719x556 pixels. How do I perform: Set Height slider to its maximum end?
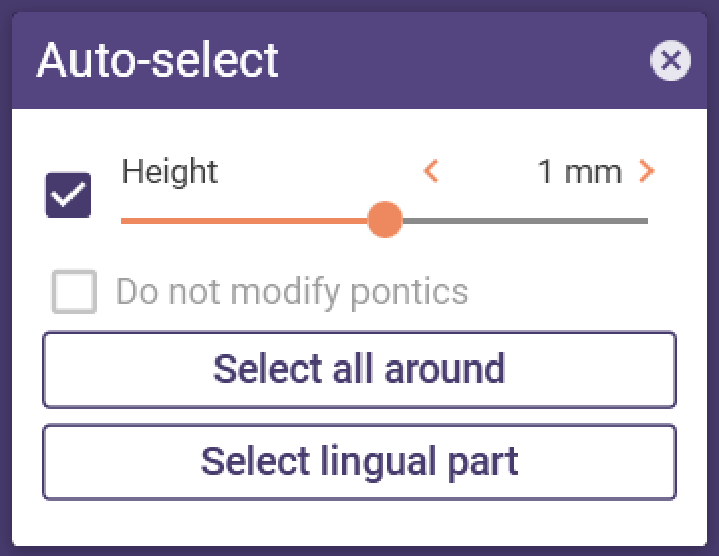click(x=646, y=221)
